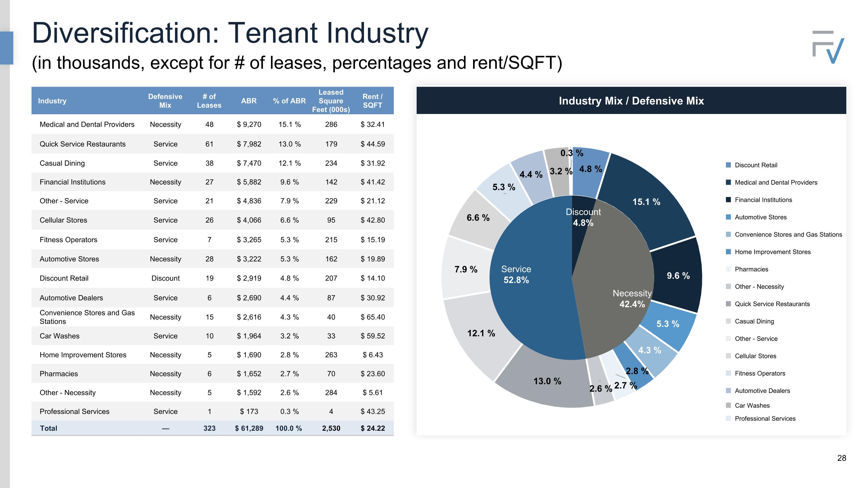Click the Home Improvement Stores legend marker

point(728,252)
